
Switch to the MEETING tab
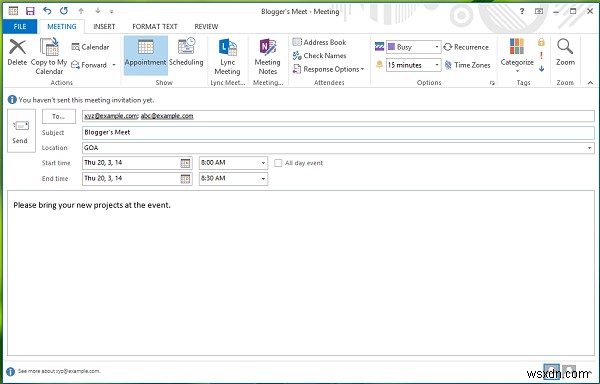62,26
